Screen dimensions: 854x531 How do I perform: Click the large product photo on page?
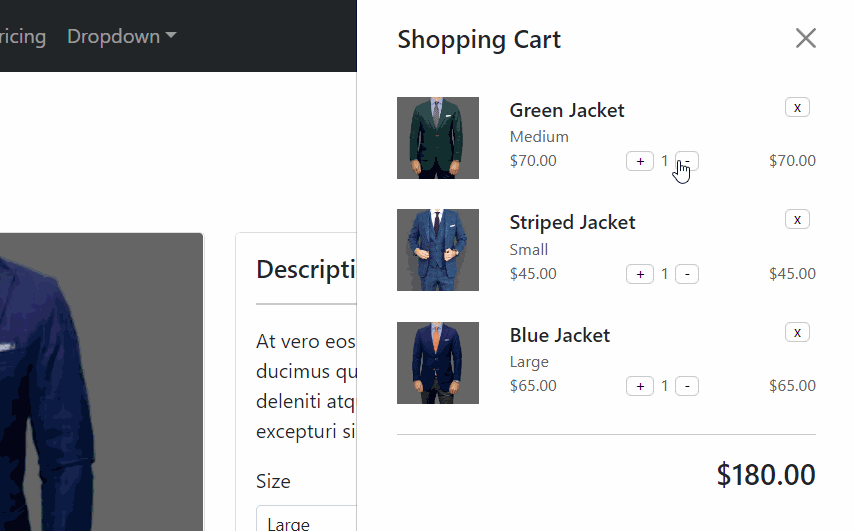point(101,382)
